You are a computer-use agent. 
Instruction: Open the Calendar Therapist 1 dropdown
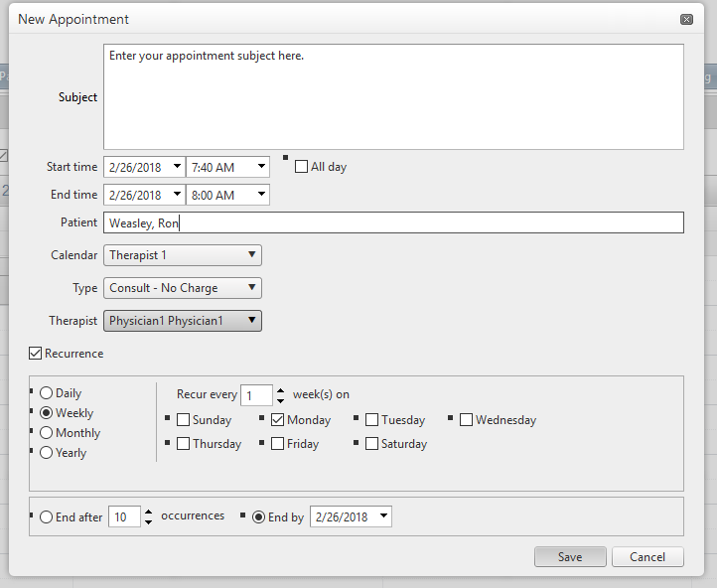[183, 255]
